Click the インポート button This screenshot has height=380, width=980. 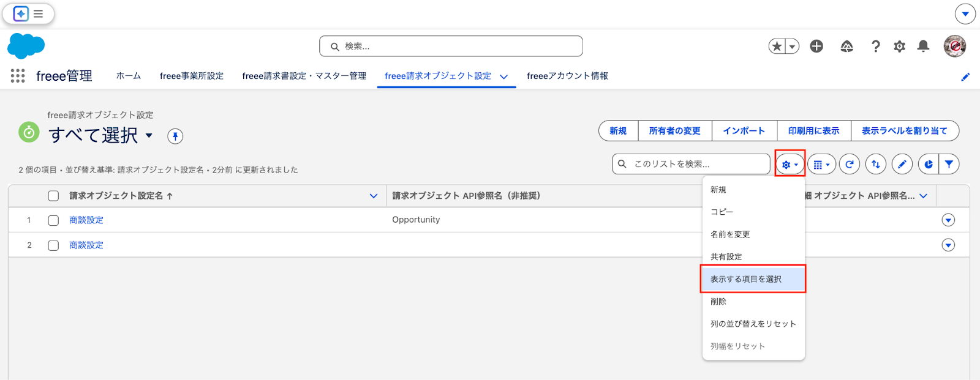(x=744, y=131)
